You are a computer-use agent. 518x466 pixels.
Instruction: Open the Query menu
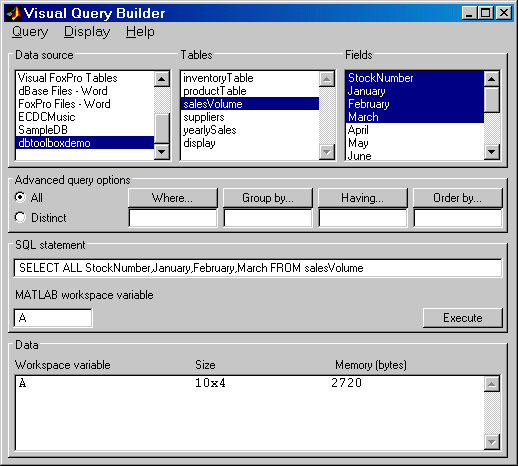[30, 32]
